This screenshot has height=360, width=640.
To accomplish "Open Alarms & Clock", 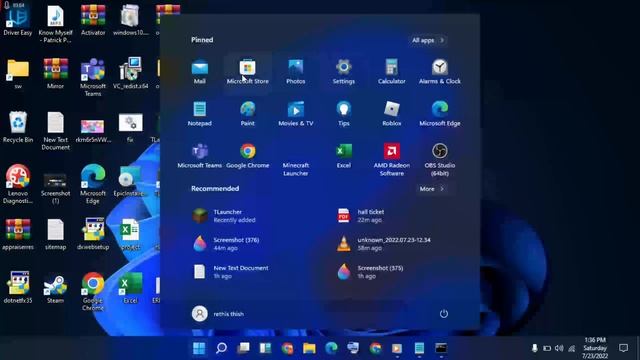I will [x=440, y=72].
